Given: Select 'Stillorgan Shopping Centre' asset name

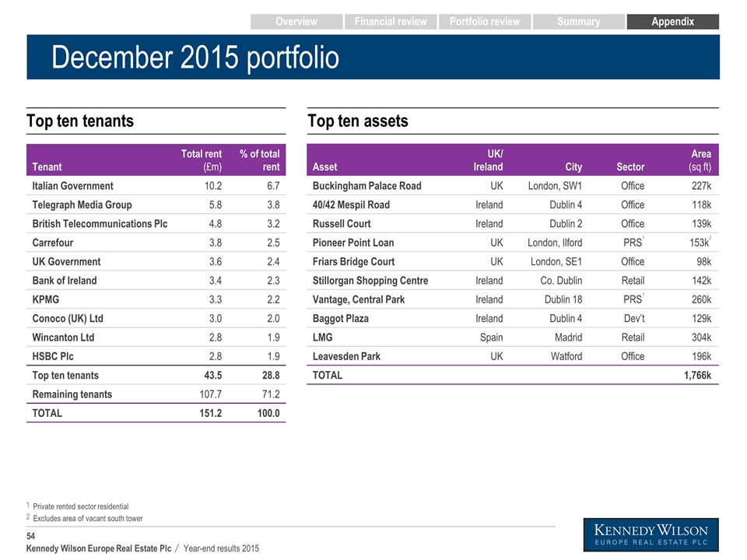Looking at the screenshot, I should (370, 281).
